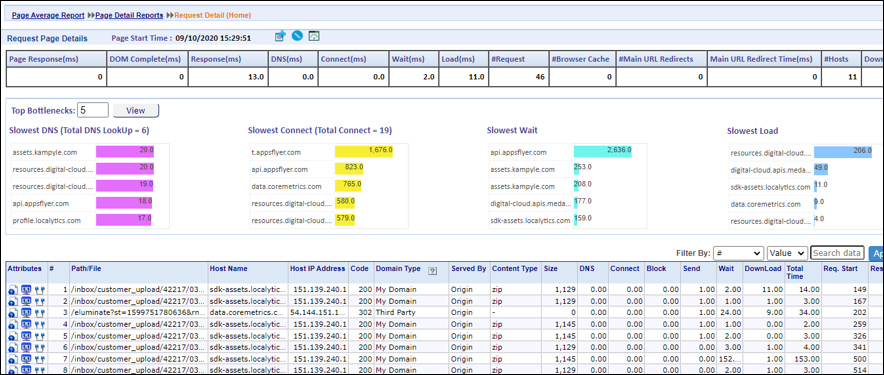Click the monitor icon in request row 1
Viewport: 884px width, 375px height.
pyautogui.click(x=26, y=289)
